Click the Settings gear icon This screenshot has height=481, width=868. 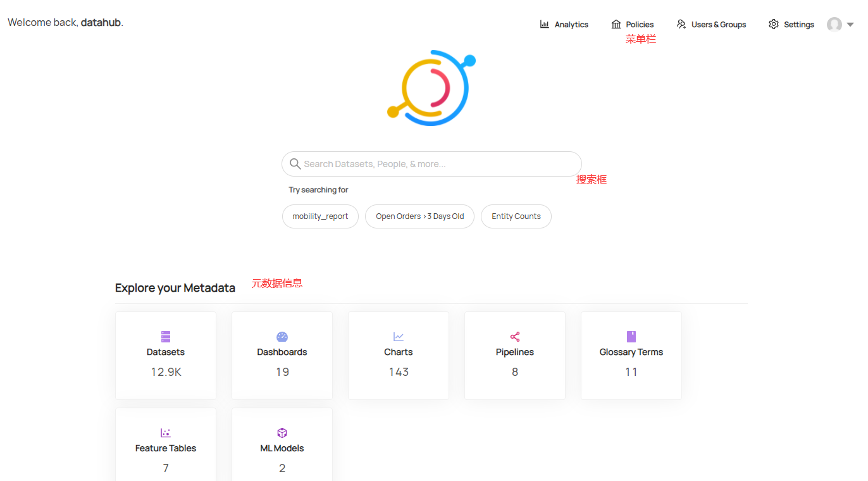click(x=773, y=24)
